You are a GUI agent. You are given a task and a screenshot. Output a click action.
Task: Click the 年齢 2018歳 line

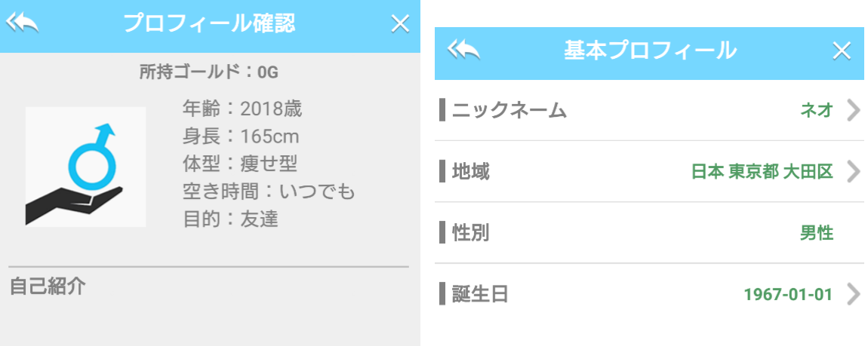click(x=242, y=109)
